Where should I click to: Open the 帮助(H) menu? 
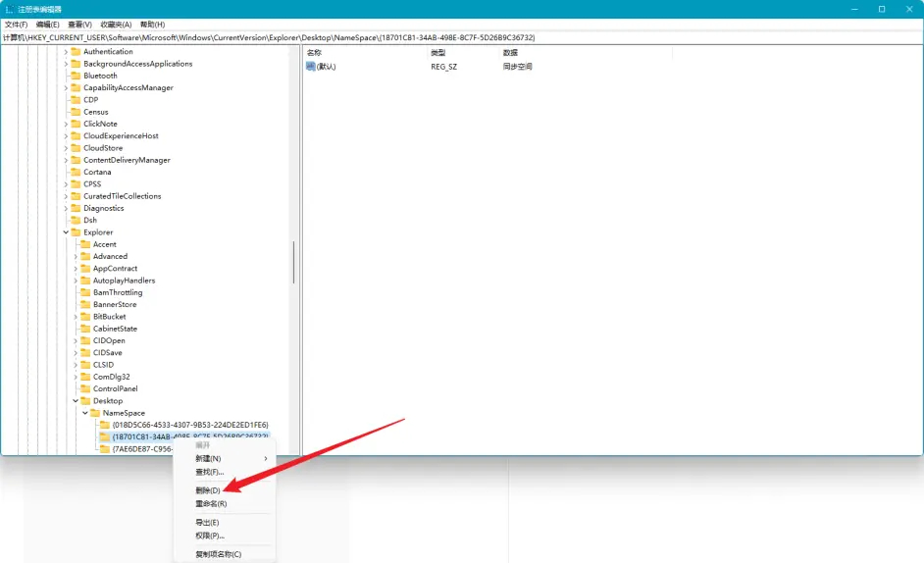153,25
